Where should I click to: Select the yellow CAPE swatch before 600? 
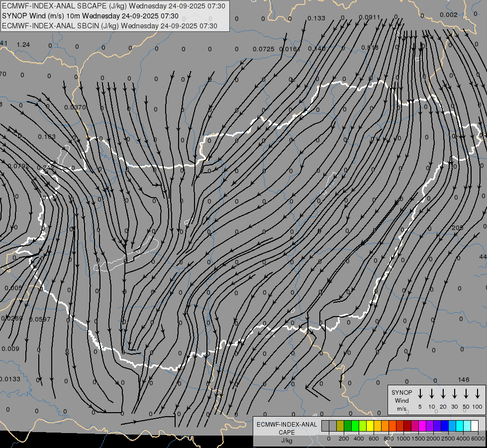[370, 426]
